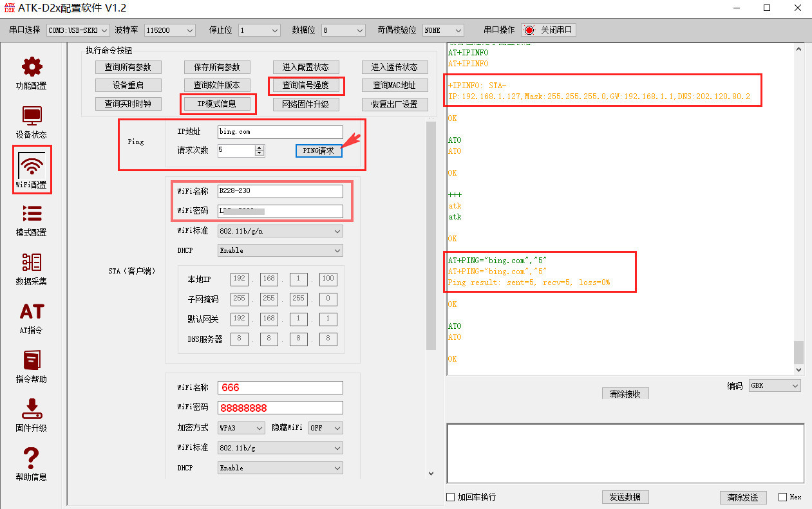Open the WiFi配置 section

pyautogui.click(x=32, y=169)
